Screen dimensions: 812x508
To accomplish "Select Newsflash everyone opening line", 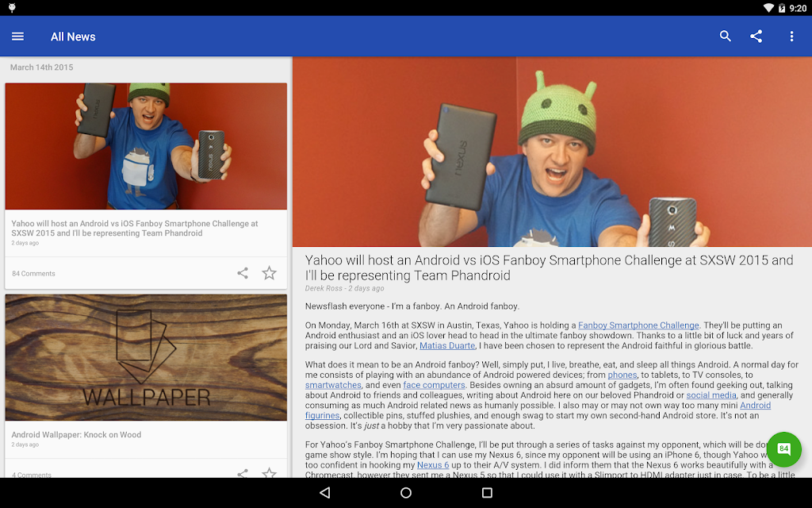I will pos(412,306).
